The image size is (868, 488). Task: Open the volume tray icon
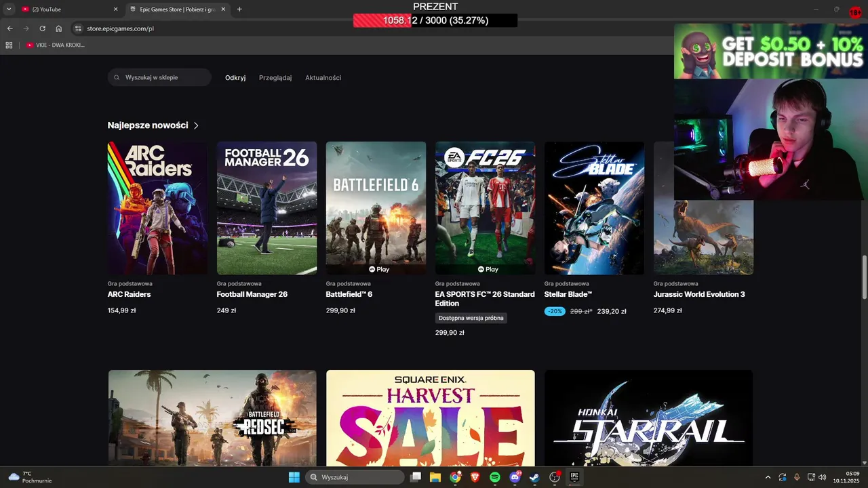pos(823,477)
